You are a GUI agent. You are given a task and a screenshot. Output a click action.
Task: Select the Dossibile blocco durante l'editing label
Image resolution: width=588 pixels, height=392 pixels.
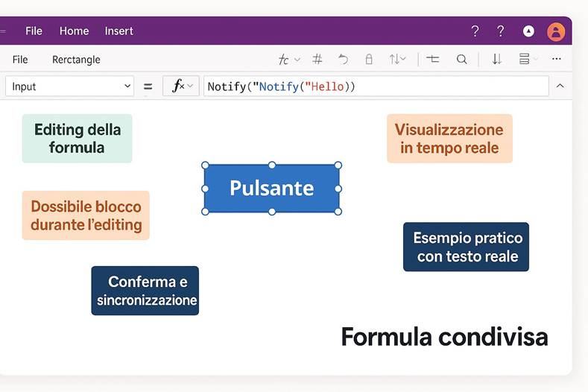86,215
